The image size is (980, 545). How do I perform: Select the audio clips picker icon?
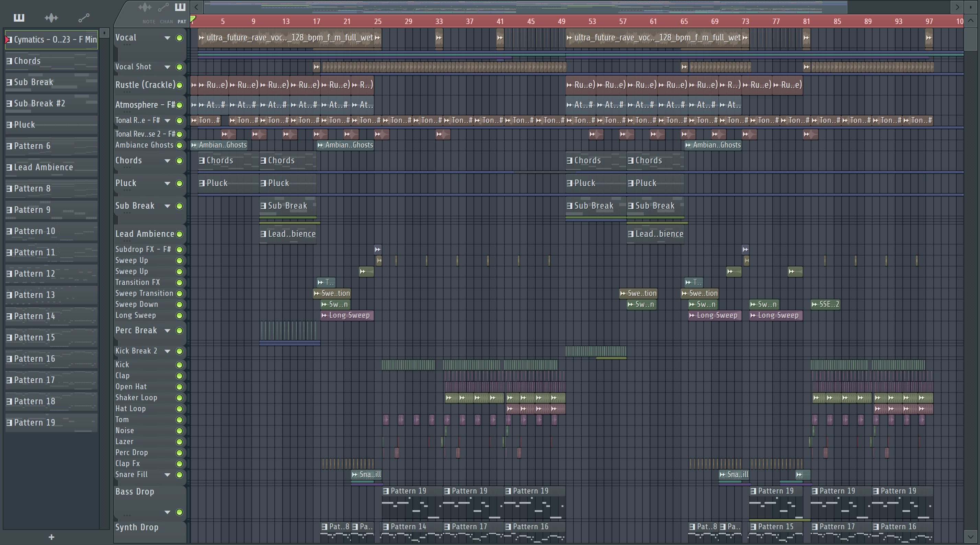(x=51, y=18)
